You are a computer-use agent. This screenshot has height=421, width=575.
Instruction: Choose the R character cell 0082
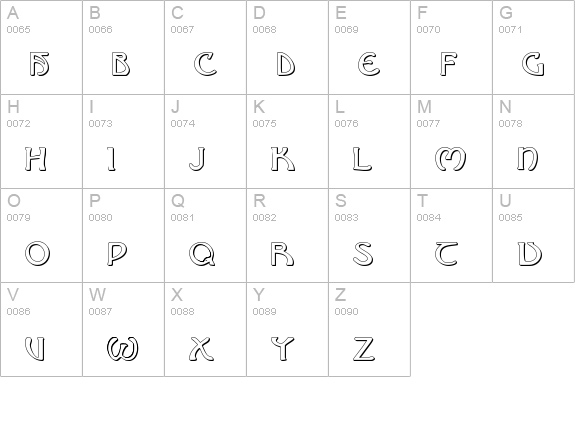pyautogui.click(x=288, y=235)
